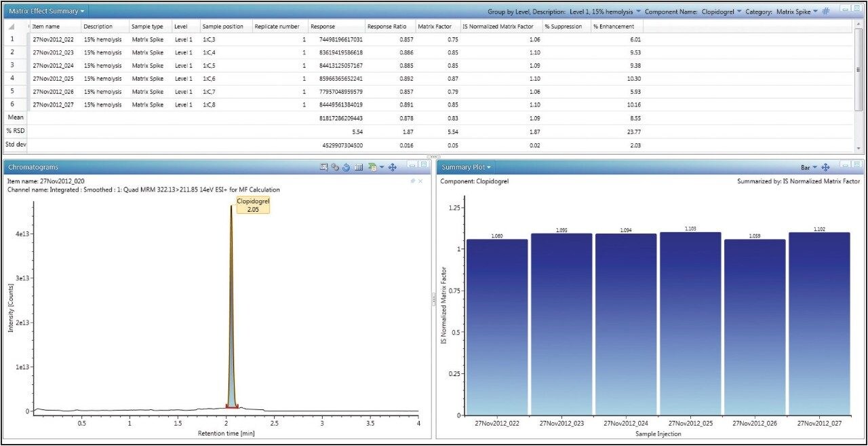Click the pan arrows icon in Chromatograms toolbar
Viewport: 868px width, 446px height.
pos(392,167)
